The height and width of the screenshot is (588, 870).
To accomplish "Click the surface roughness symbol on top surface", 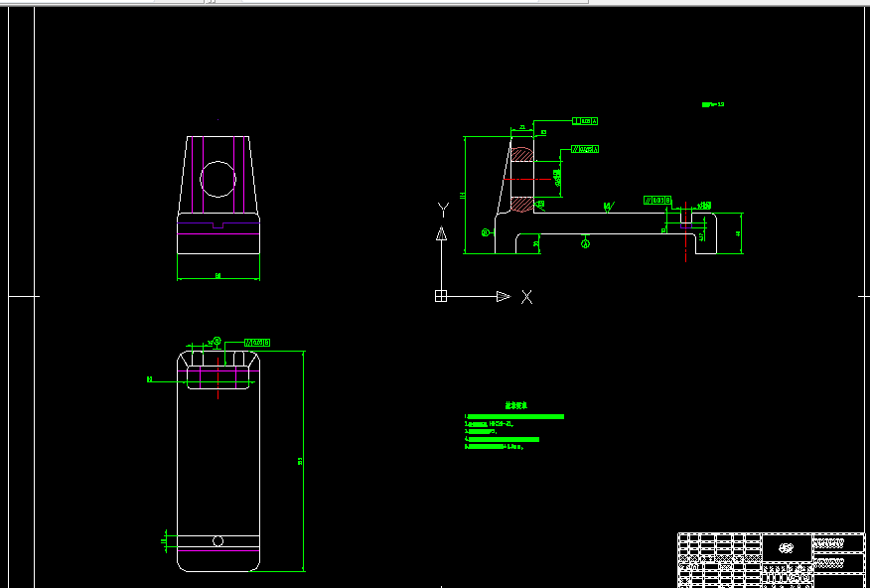I will [608, 207].
